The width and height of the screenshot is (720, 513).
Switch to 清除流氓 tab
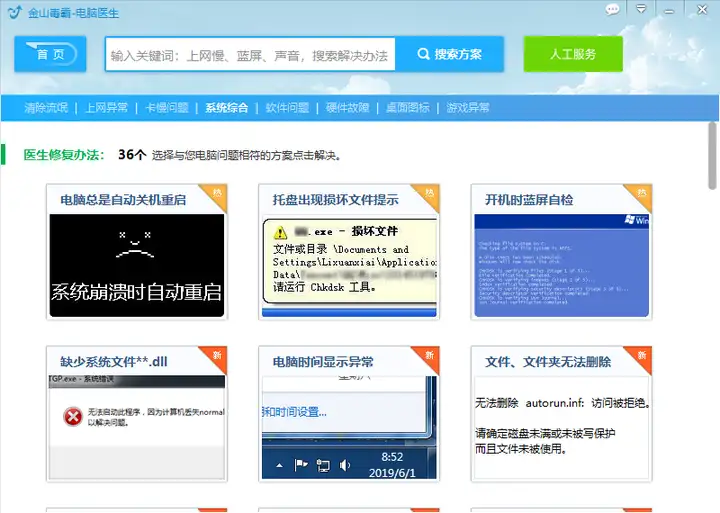pyautogui.click(x=46, y=108)
